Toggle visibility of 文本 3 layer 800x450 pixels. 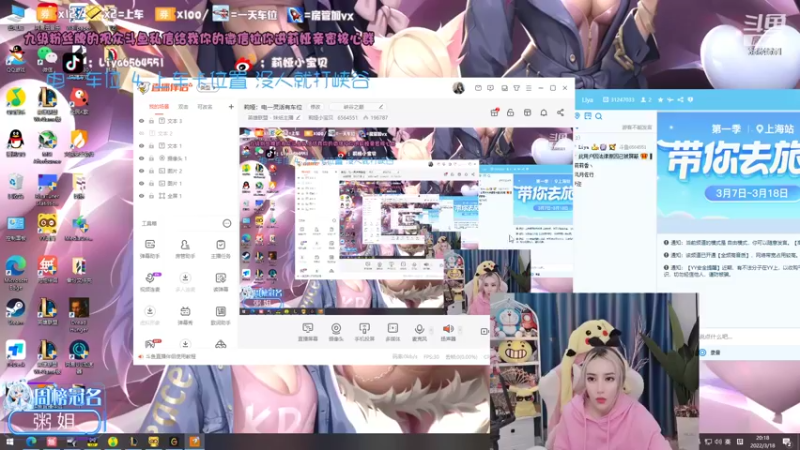(141, 121)
